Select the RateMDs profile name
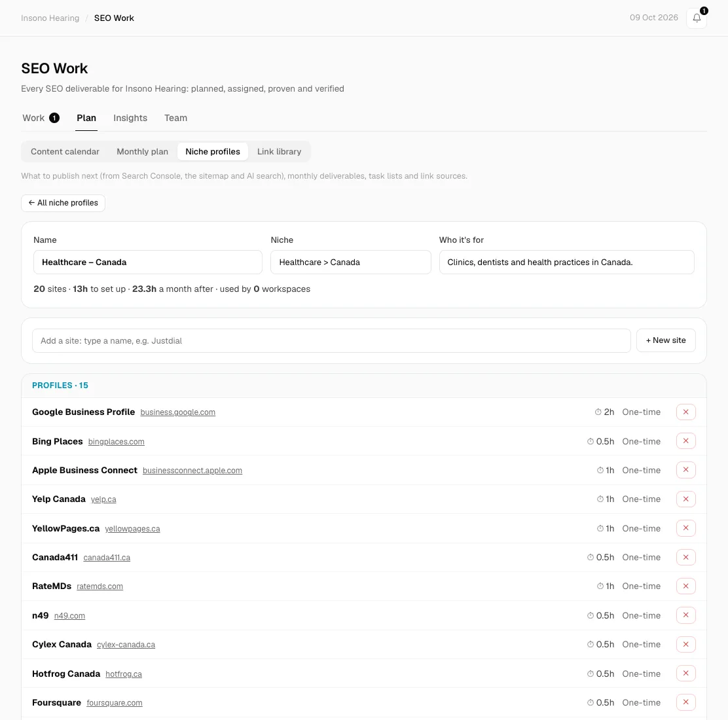The image size is (728, 720). pos(52,586)
